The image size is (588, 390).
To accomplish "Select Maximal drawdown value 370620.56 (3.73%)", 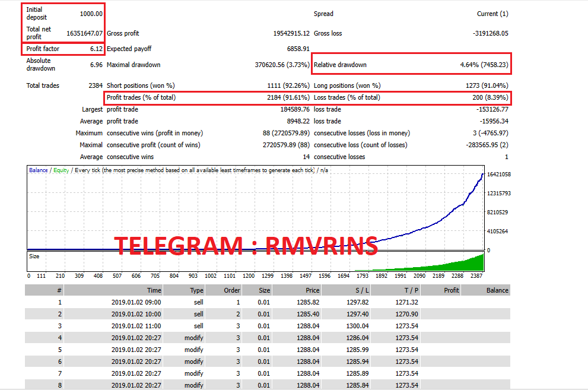I will [282, 65].
